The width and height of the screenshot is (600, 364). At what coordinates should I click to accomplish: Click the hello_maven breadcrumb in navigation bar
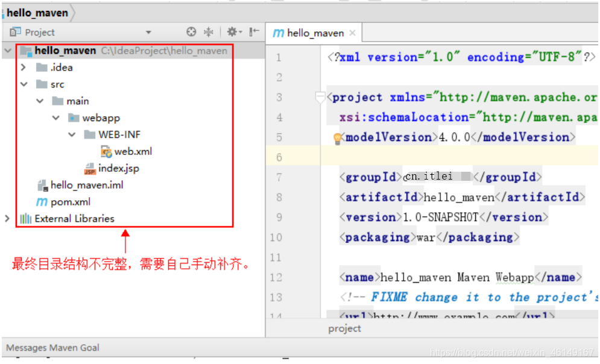coord(37,13)
